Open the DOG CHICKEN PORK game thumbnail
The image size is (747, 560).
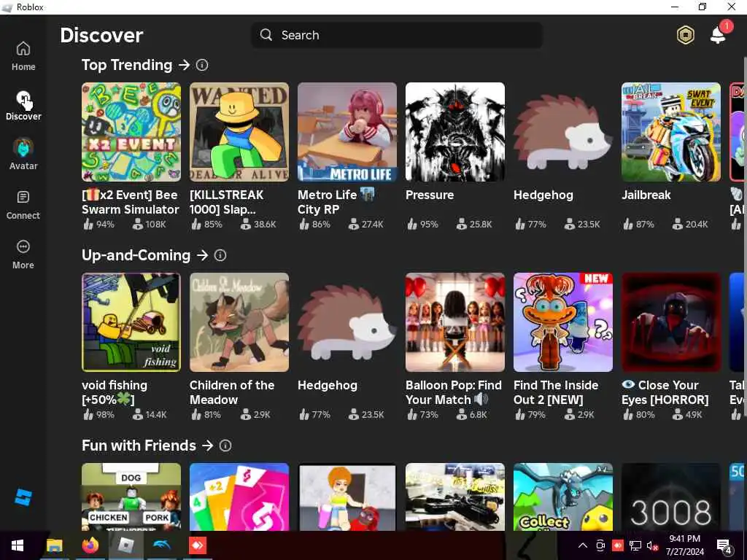pyautogui.click(x=131, y=497)
